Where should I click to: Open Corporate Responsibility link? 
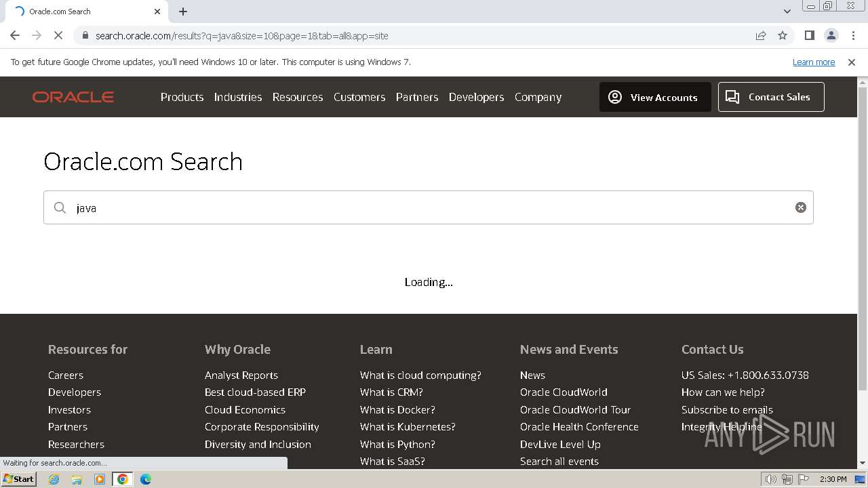pyautogui.click(x=262, y=426)
